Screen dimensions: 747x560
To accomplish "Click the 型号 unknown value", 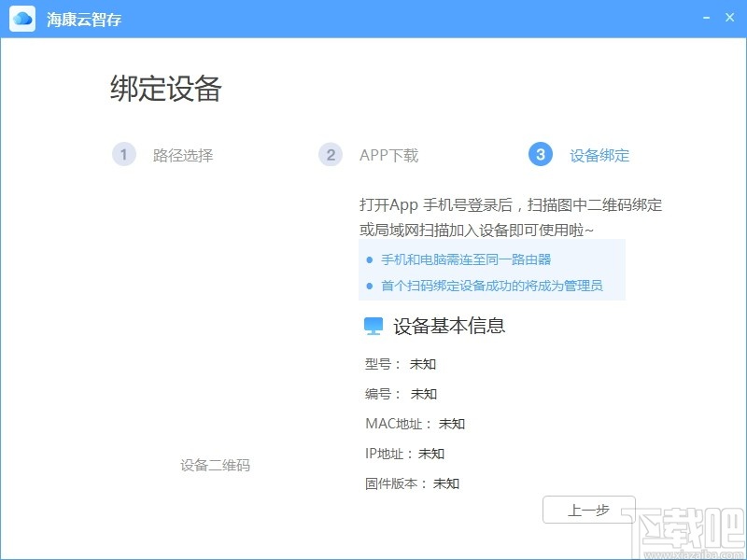I will point(423,364).
